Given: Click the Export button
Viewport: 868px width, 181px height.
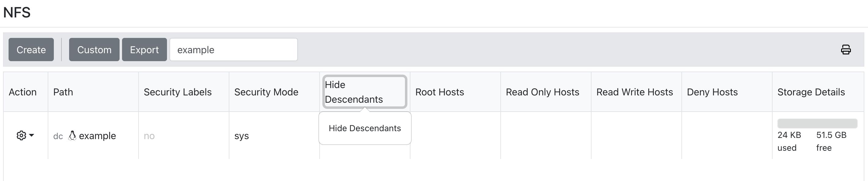Looking at the screenshot, I should [144, 50].
